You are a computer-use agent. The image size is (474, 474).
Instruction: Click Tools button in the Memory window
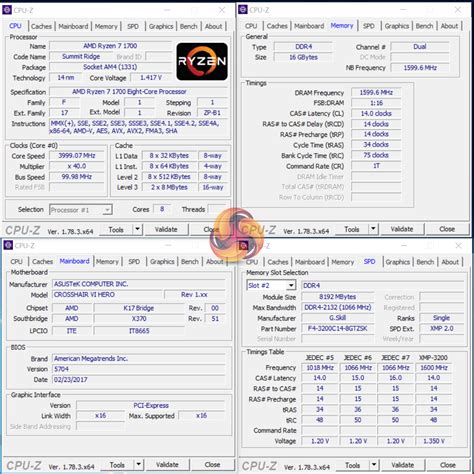[352, 229]
